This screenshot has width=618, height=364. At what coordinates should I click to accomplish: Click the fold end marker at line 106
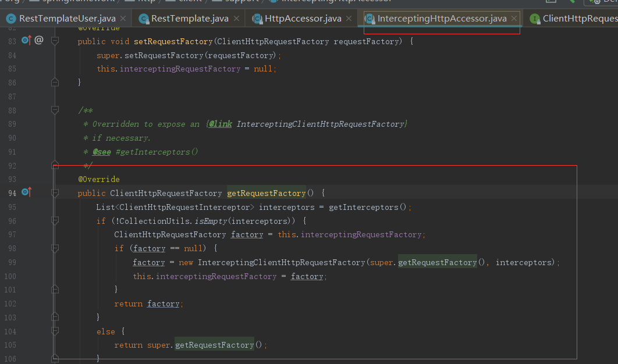tap(55, 359)
